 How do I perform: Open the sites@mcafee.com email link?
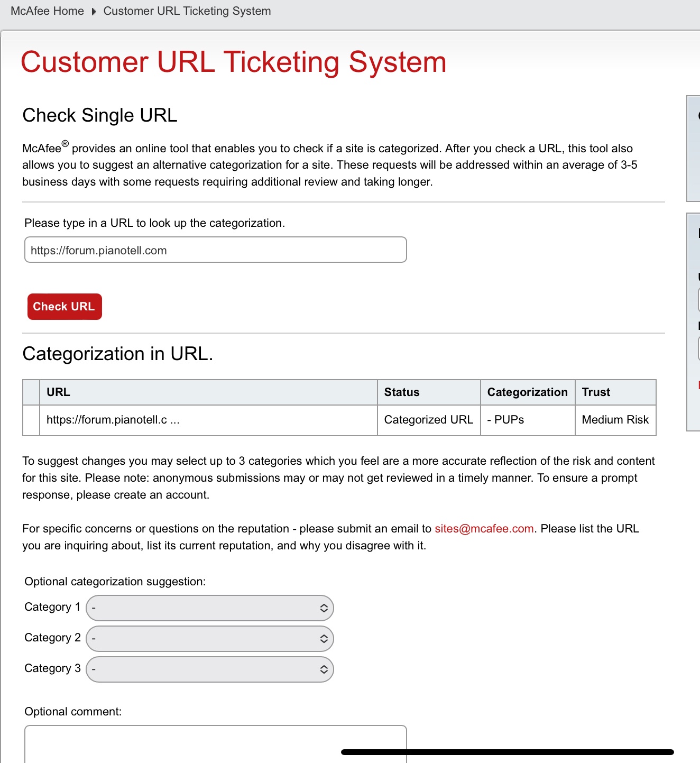484,529
